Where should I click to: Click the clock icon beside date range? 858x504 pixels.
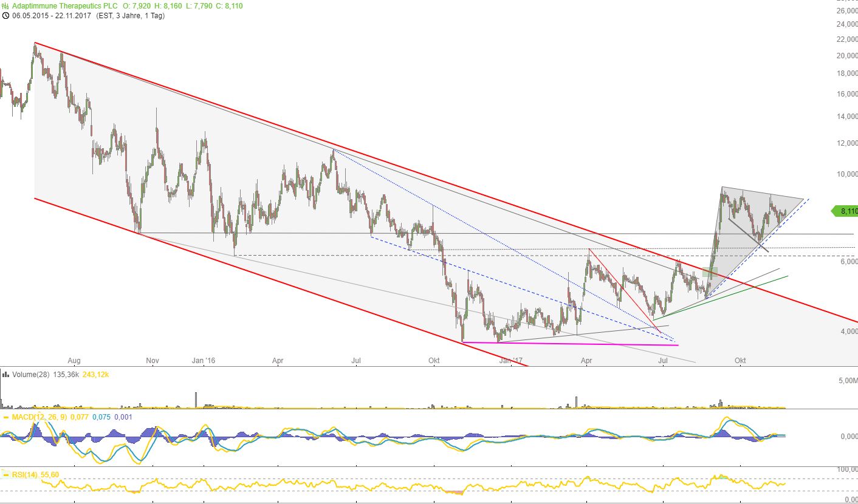(5, 15)
